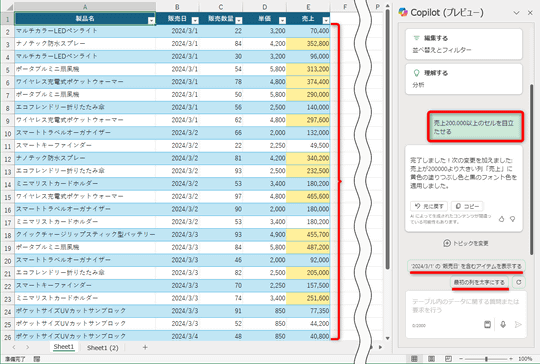Switch to Page Break Preview view
The image size is (540, 364).
448,359
